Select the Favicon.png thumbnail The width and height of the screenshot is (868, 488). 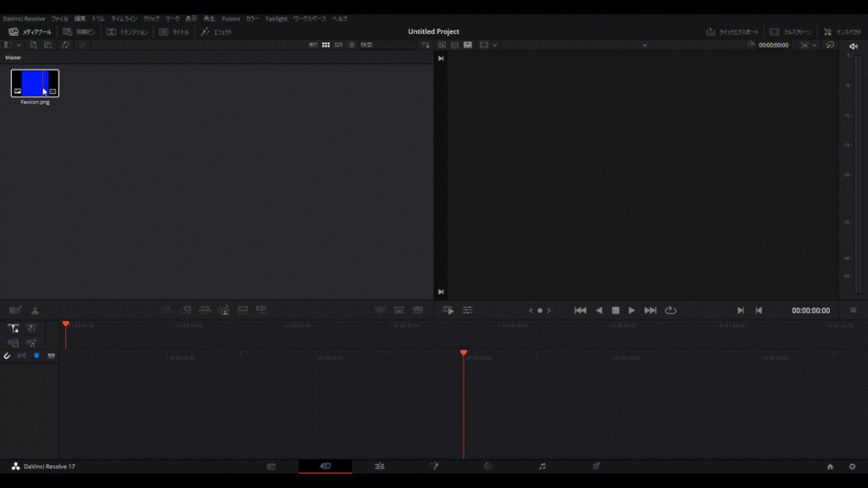point(34,83)
